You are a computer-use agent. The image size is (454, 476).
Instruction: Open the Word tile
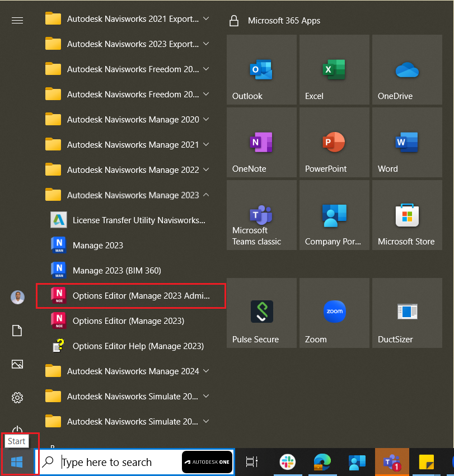407,143
